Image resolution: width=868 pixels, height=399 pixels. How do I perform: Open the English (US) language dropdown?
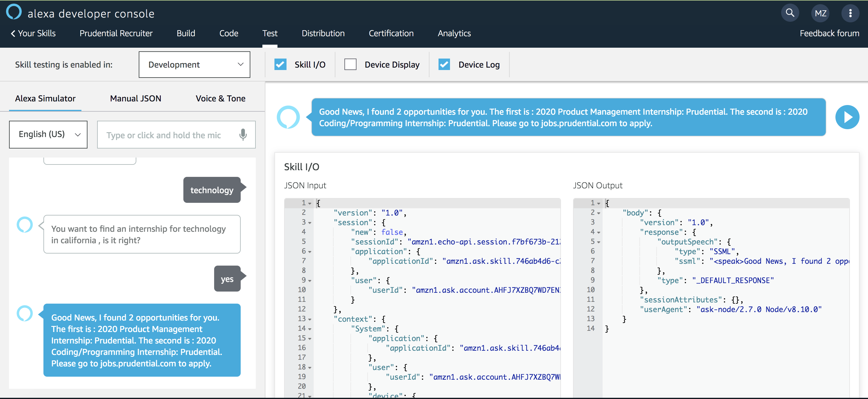coord(48,134)
